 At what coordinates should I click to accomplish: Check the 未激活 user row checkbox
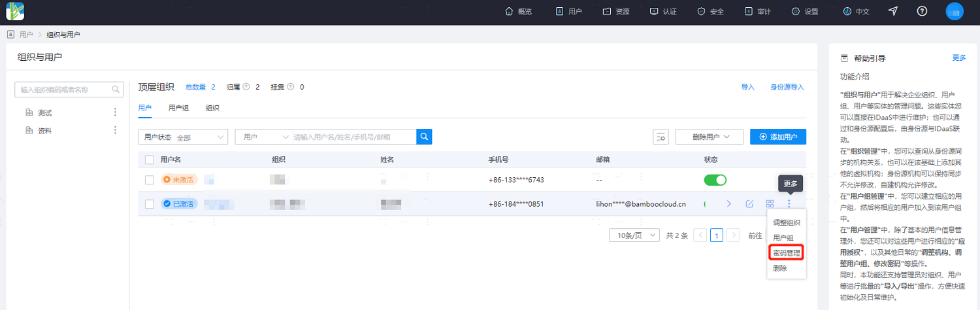pos(150,180)
